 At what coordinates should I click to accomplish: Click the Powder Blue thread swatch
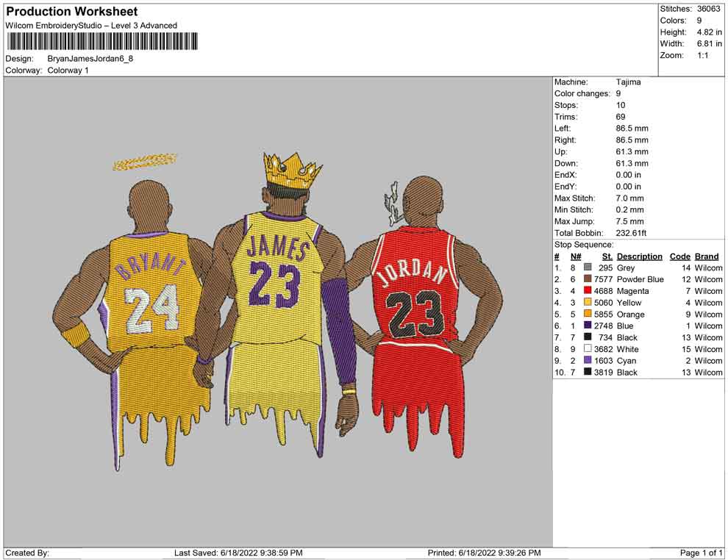tap(588, 279)
